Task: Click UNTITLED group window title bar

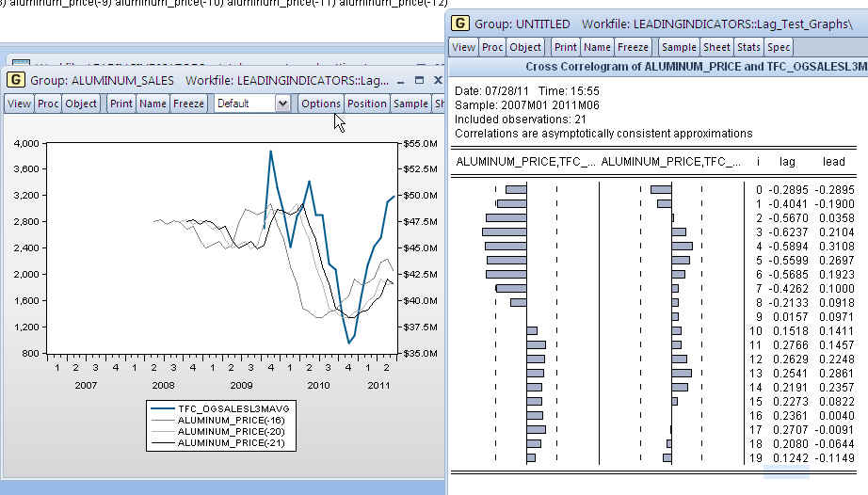Action: point(659,24)
